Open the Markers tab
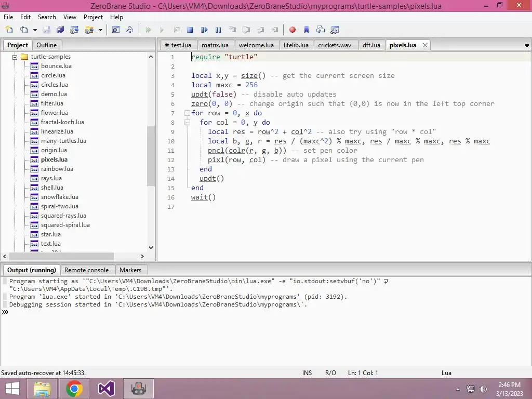532x399 pixels. point(130,270)
